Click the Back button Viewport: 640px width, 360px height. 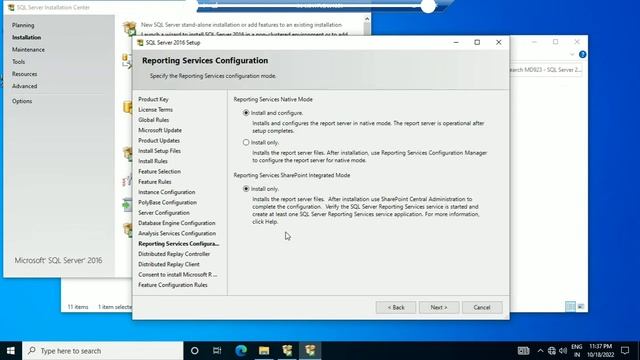coord(396,307)
